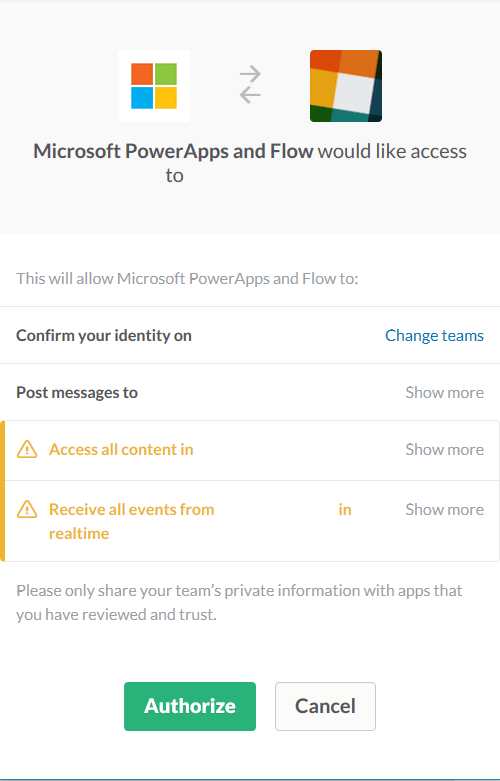Click the yellow warning stripe on left edge

coord(2,491)
